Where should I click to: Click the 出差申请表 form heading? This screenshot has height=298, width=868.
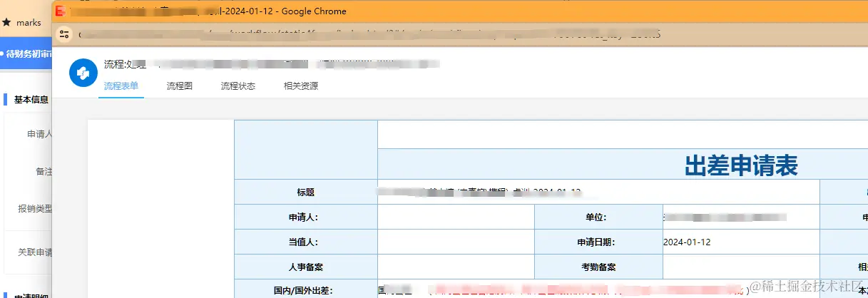pyautogui.click(x=741, y=165)
